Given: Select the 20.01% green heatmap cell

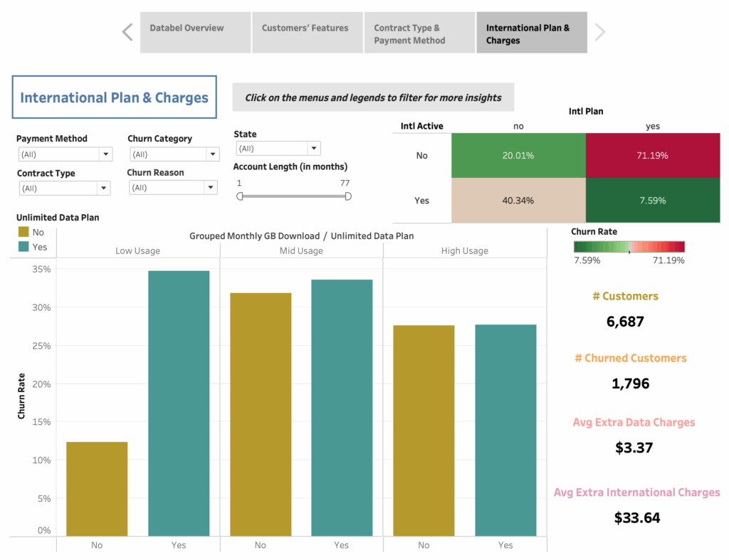Looking at the screenshot, I should (x=518, y=155).
